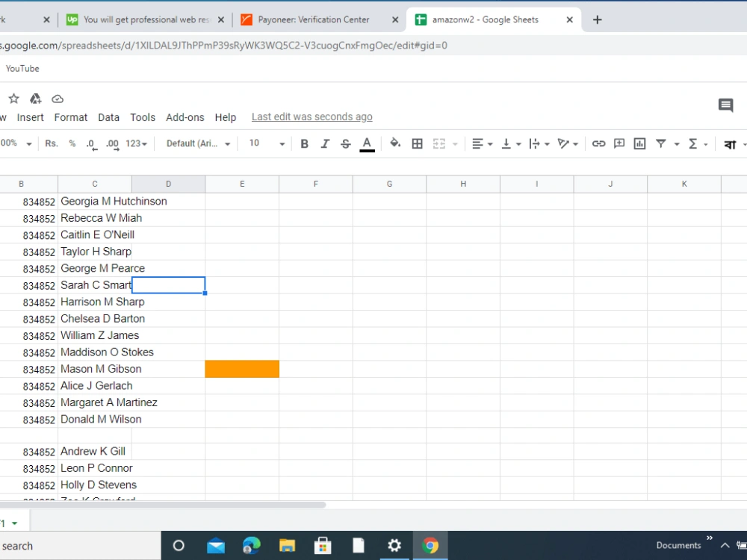Toggle italic formatting
This screenshot has height=560, width=747.
325,143
